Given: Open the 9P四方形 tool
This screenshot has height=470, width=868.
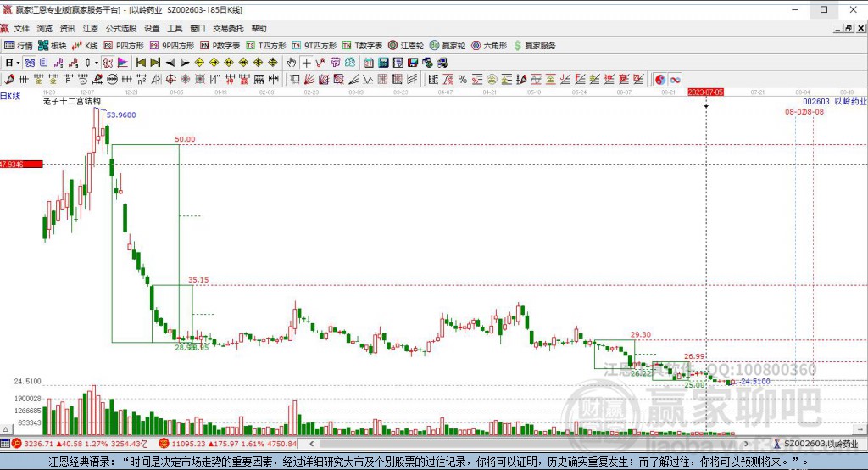Looking at the screenshot, I should tap(171, 46).
